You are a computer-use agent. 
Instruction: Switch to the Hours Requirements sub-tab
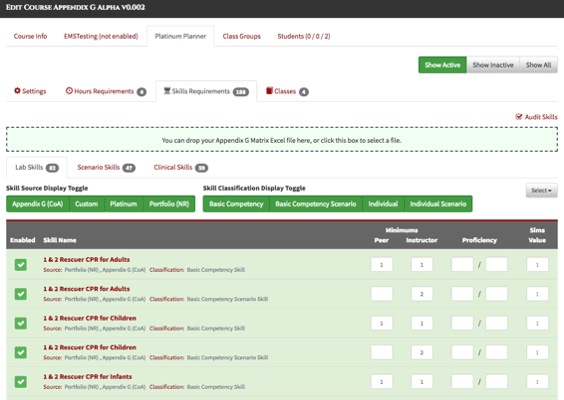pyautogui.click(x=106, y=91)
